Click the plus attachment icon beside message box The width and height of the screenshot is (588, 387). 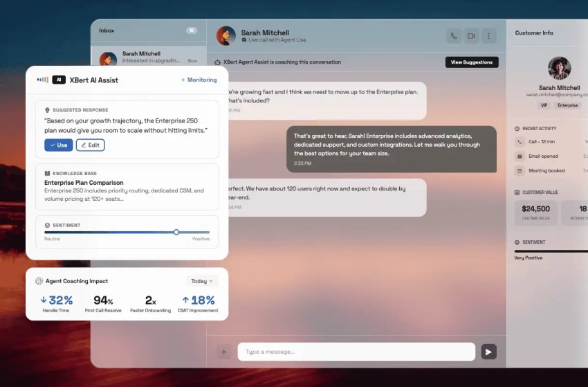(223, 352)
